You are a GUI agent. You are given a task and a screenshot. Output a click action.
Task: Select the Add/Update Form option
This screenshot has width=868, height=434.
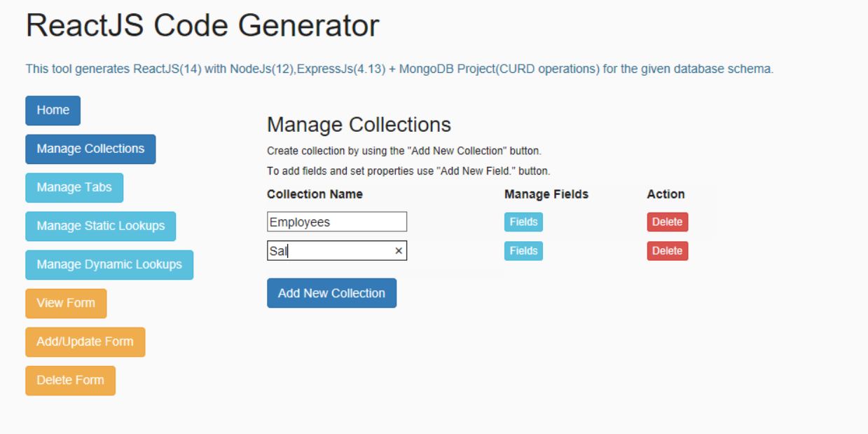[85, 342]
